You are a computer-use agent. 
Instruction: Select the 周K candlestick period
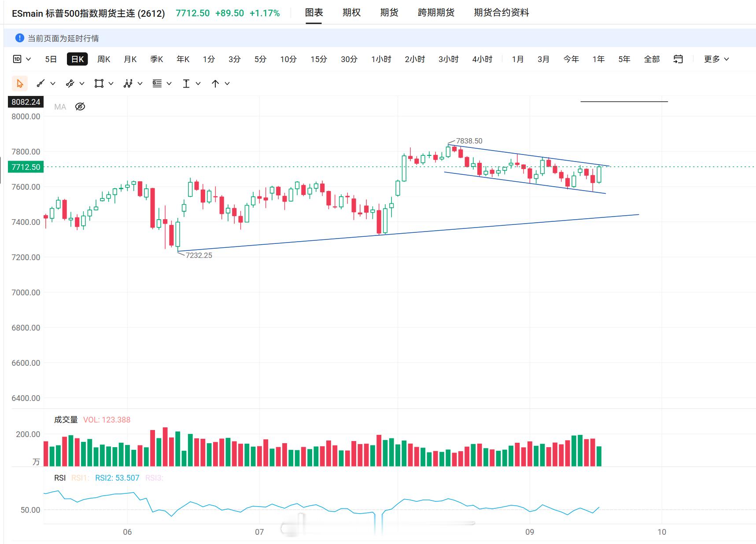pos(104,59)
